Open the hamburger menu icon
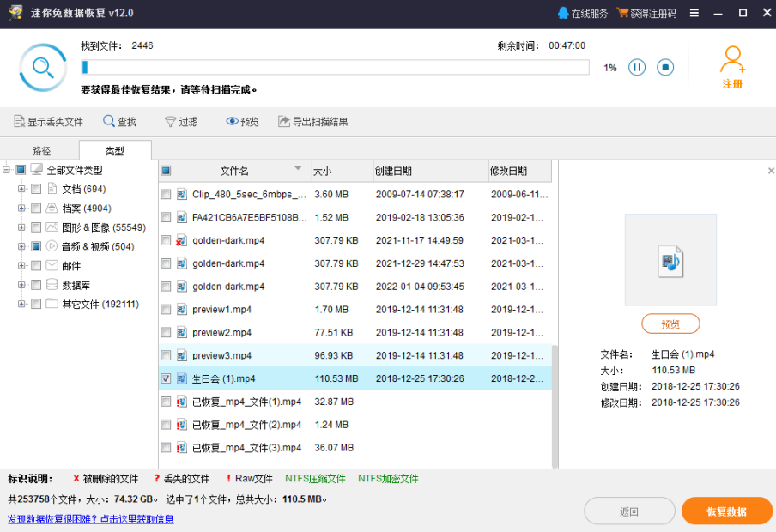 pos(694,13)
